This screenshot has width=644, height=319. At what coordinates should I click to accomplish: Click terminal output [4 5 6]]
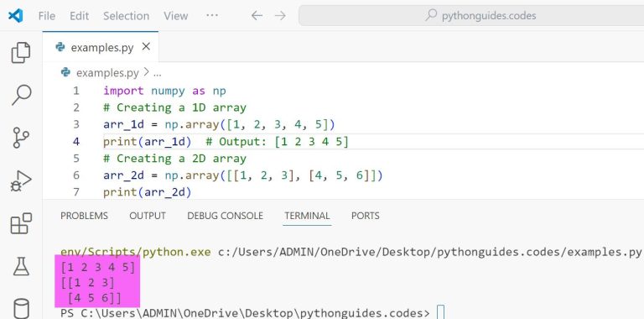(x=95, y=299)
